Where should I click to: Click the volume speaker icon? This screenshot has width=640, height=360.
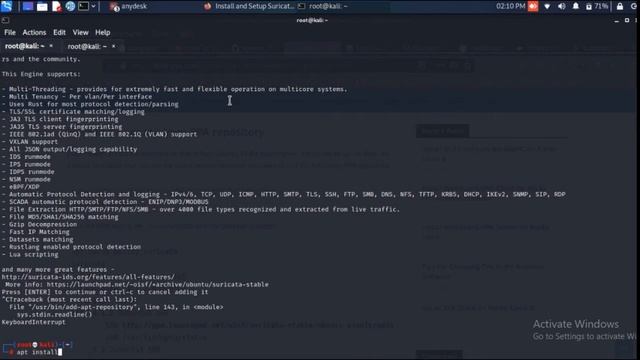point(562,7)
